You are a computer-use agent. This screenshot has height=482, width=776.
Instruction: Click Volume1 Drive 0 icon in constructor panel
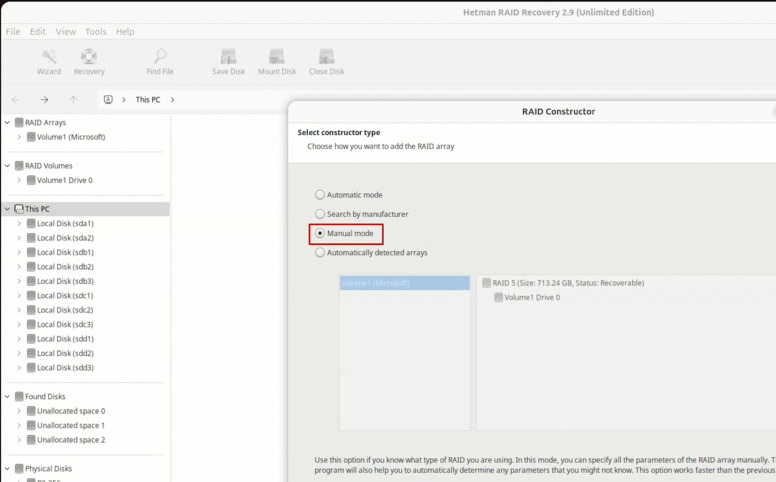click(x=498, y=297)
